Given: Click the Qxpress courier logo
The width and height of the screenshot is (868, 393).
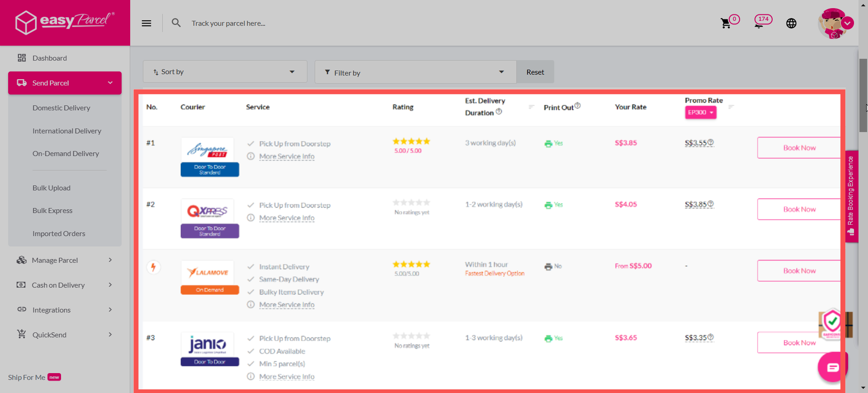Looking at the screenshot, I should pyautogui.click(x=208, y=211).
